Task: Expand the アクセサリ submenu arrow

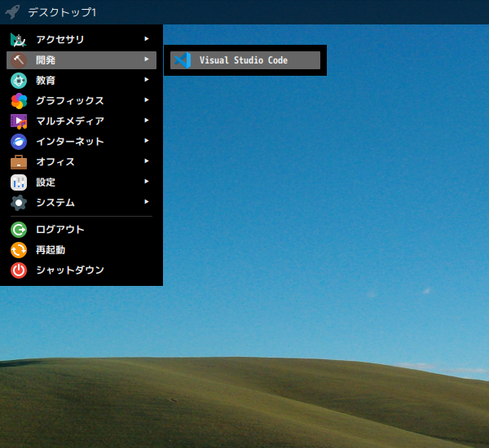Action: coord(147,38)
